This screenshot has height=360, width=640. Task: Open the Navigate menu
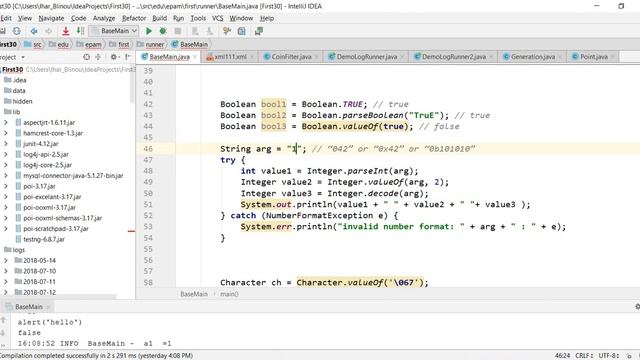51,18
